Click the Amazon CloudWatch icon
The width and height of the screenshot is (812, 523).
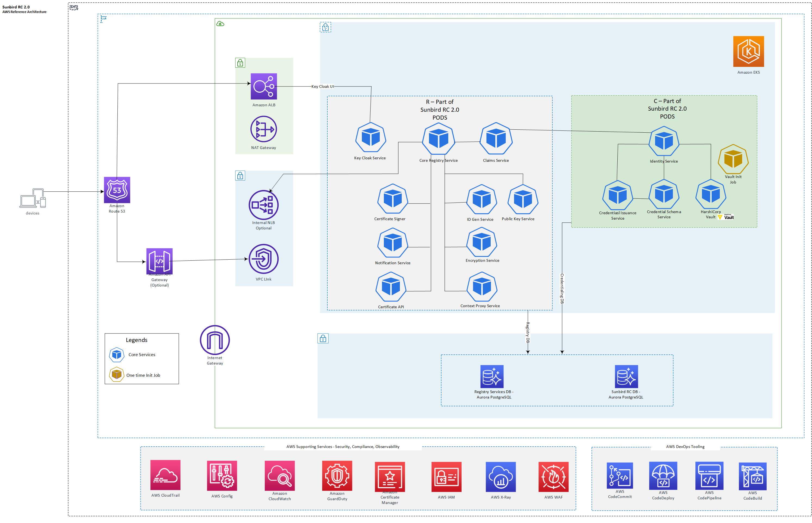[x=279, y=475]
